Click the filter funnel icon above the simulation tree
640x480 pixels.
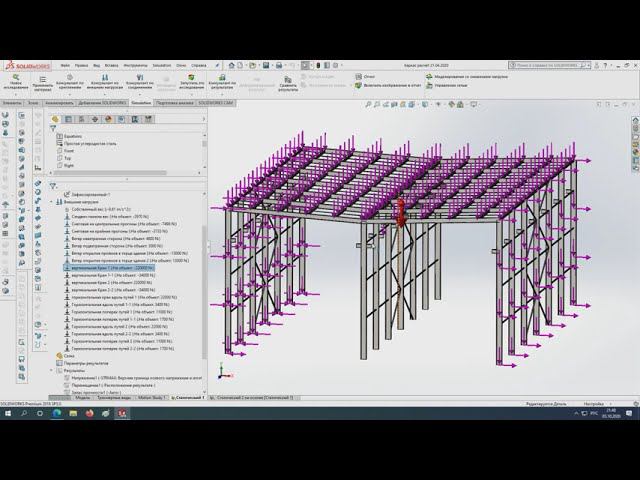click(53, 186)
